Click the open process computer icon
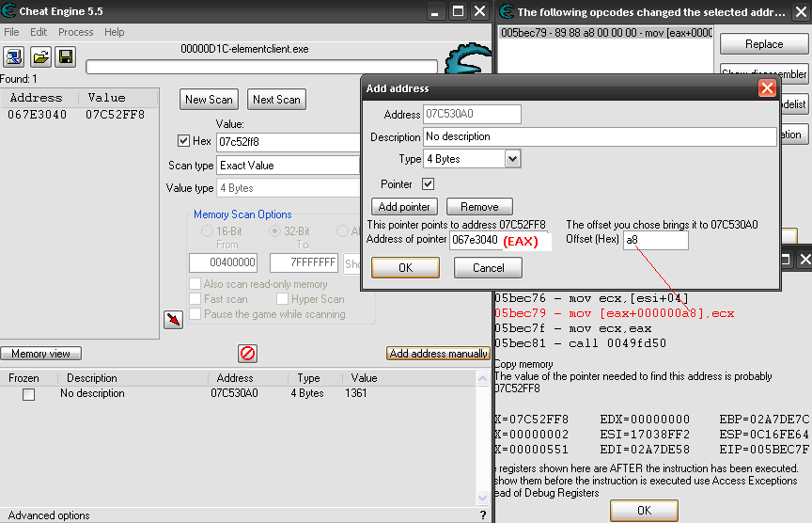812x523 pixels. 15,57
